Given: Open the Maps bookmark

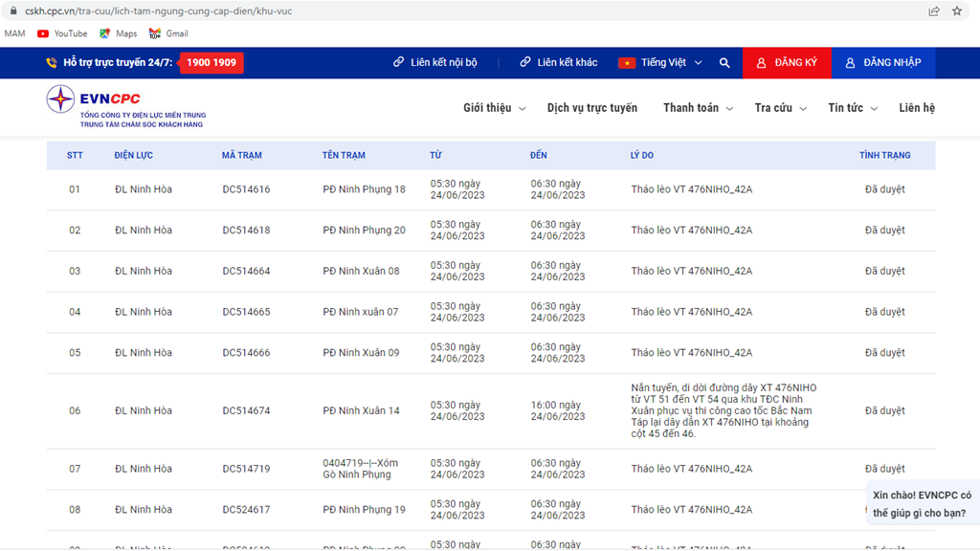Looking at the screenshot, I should [119, 33].
